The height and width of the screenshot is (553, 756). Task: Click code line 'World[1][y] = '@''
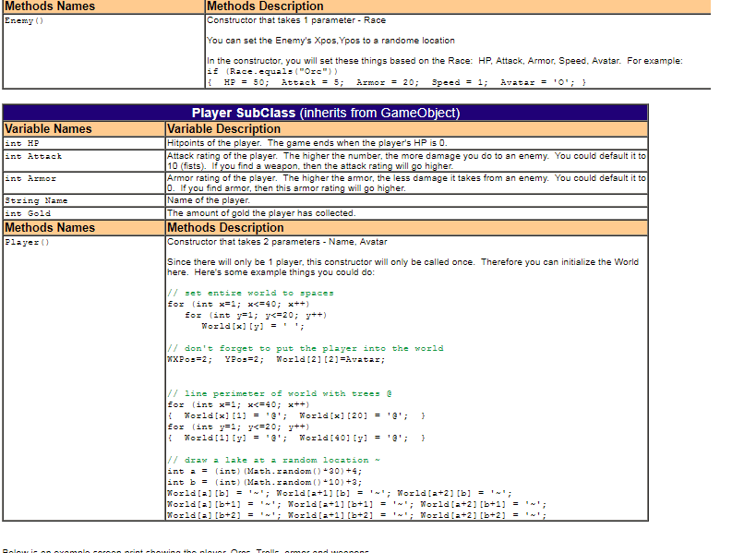point(235,439)
